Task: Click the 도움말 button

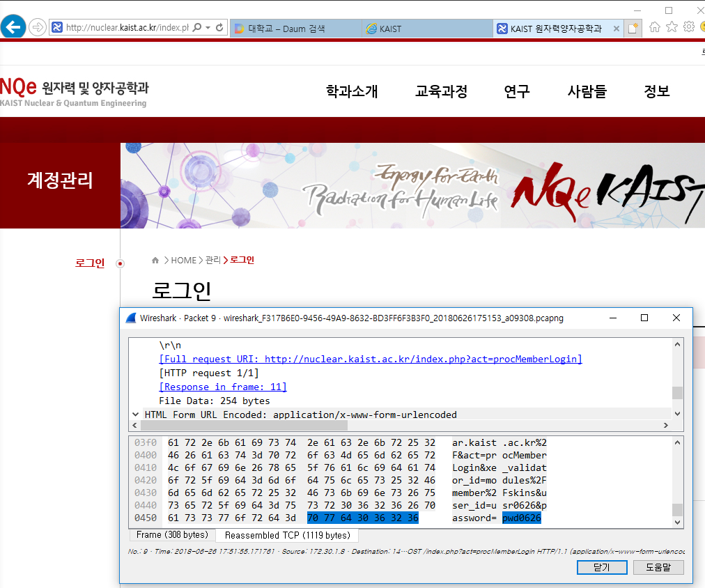Action: coord(658,567)
